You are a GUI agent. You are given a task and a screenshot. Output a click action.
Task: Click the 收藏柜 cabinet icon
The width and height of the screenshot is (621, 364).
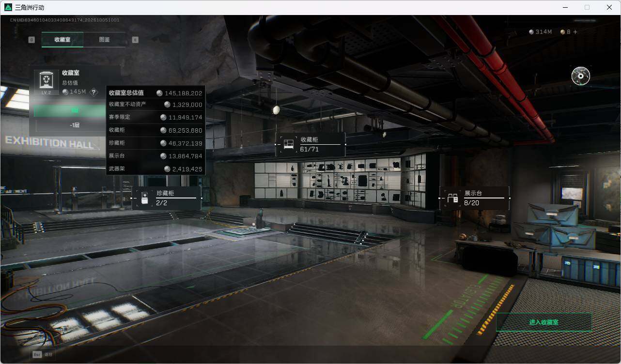(x=289, y=144)
